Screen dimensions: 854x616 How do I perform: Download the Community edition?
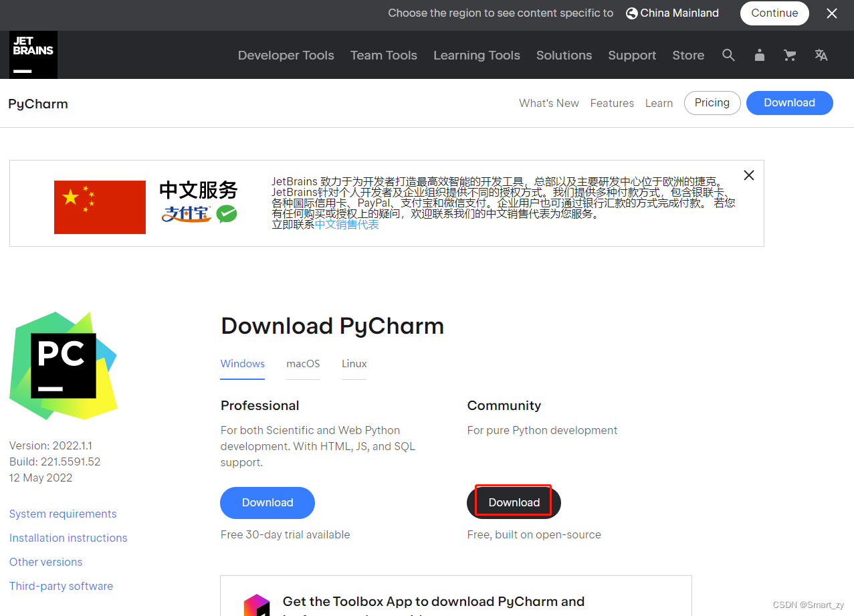513,502
